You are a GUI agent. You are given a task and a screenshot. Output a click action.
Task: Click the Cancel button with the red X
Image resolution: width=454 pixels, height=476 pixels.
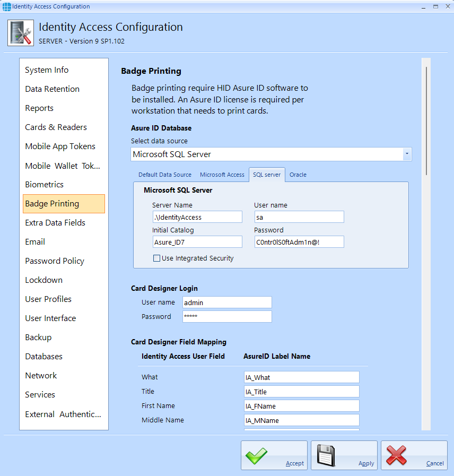tap(414, 455)
